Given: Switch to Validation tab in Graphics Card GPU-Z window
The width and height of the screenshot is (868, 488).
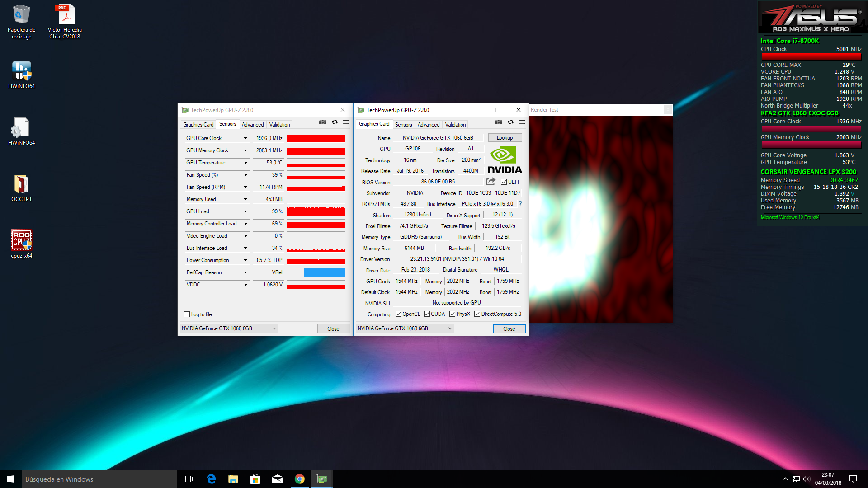Looking at the screenshot, I should (x=455, y=125).
